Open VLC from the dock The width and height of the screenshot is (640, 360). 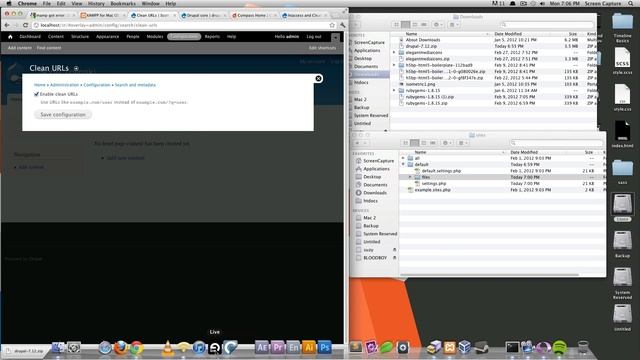(167, 348)
